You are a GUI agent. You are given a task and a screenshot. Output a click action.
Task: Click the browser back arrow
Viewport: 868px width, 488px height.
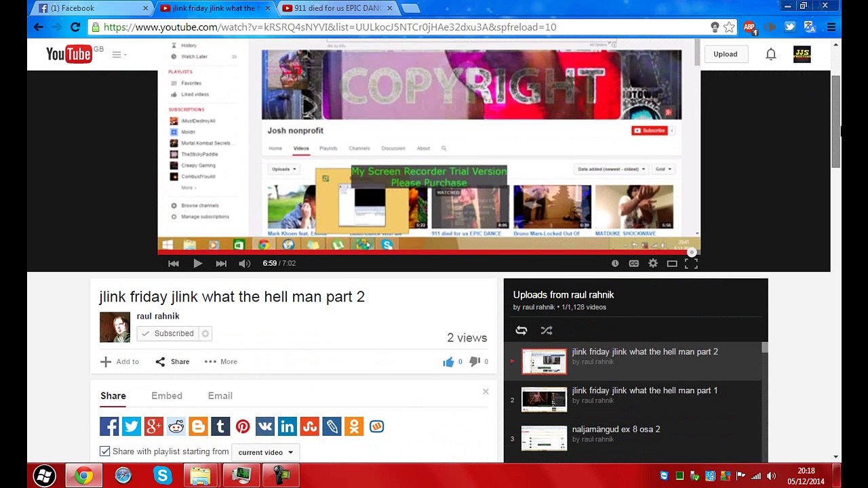(39, 27)
